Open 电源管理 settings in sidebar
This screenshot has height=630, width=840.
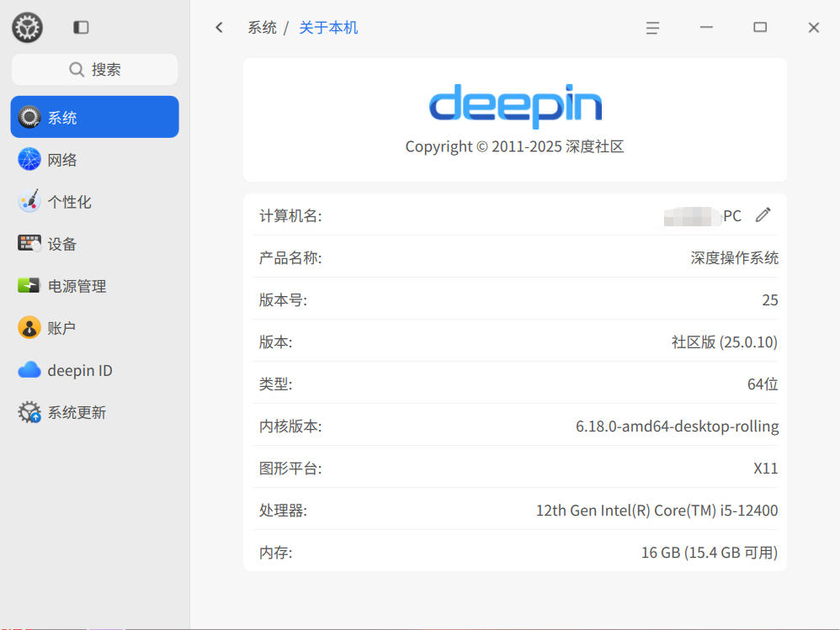coord(95,286)
